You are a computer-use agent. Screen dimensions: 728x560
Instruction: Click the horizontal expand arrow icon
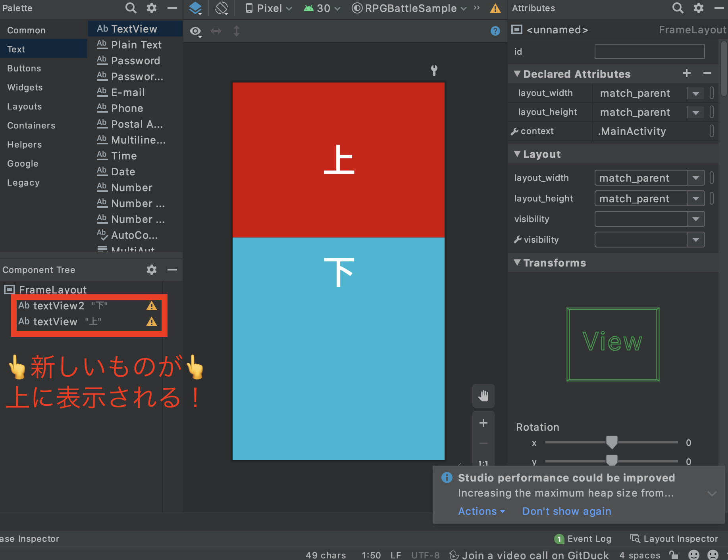click(x=216, y=31)
